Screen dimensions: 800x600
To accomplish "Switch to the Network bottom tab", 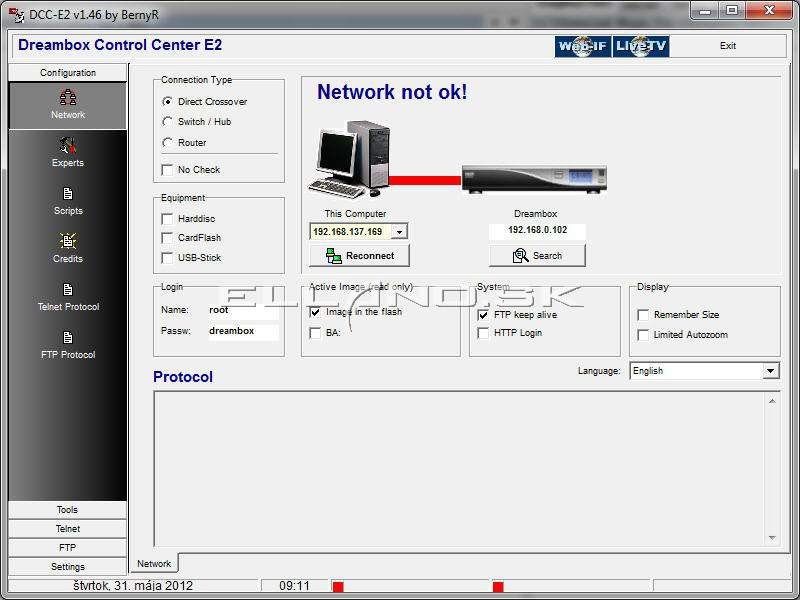I will (x=154, y=563).
